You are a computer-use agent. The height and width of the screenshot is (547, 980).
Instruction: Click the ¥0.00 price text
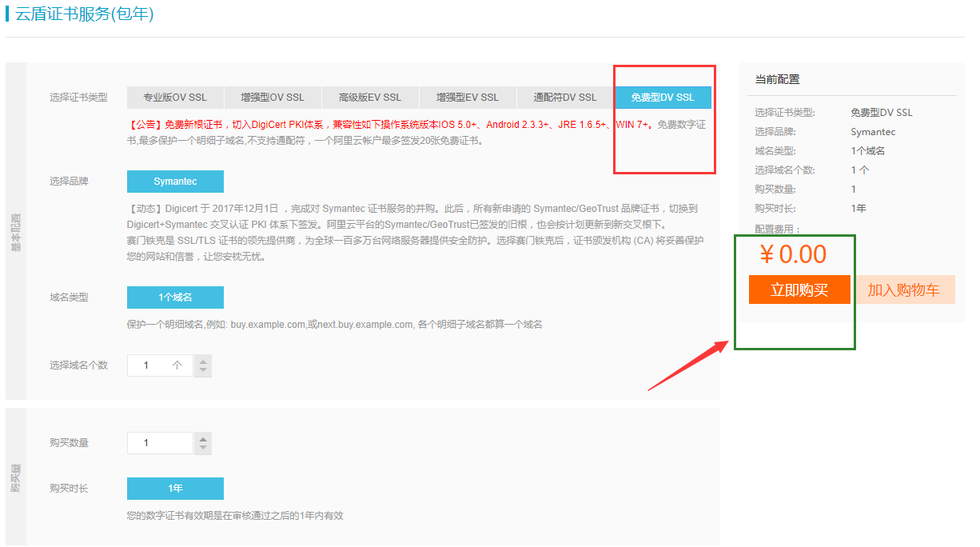pos(793,254)
